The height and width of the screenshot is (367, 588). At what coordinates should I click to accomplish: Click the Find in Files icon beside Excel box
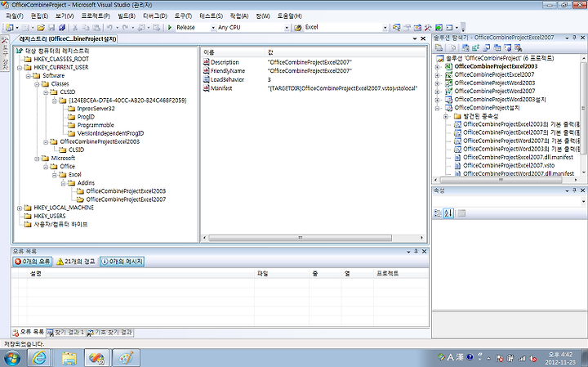click(298, 28)
